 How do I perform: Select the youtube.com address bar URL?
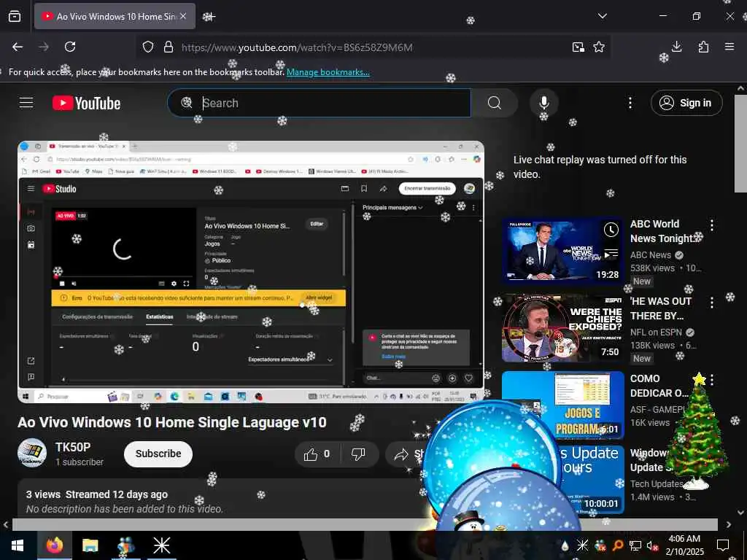pos(297,47)
